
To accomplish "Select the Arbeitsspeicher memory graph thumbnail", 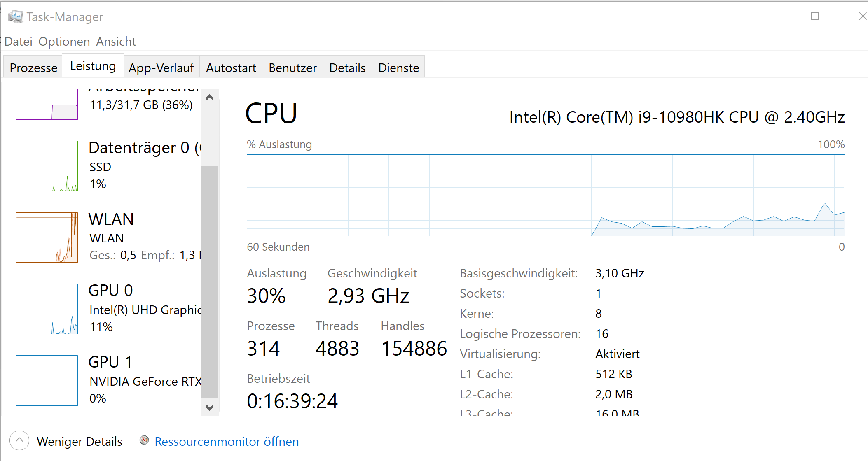I will (x=47, y=105).
